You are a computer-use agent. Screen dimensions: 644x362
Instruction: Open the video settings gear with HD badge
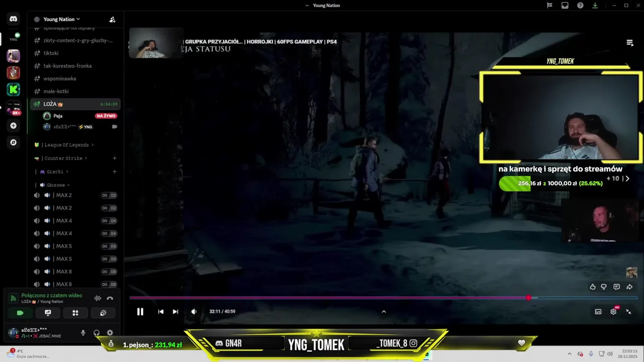pos(613,311)
